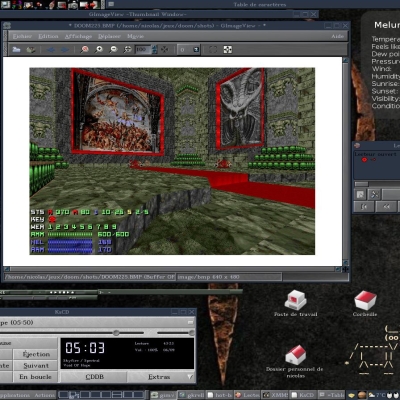
Task: Click the blue rotate apply icon
Action: pyautogui.click(x=196, y=50)
